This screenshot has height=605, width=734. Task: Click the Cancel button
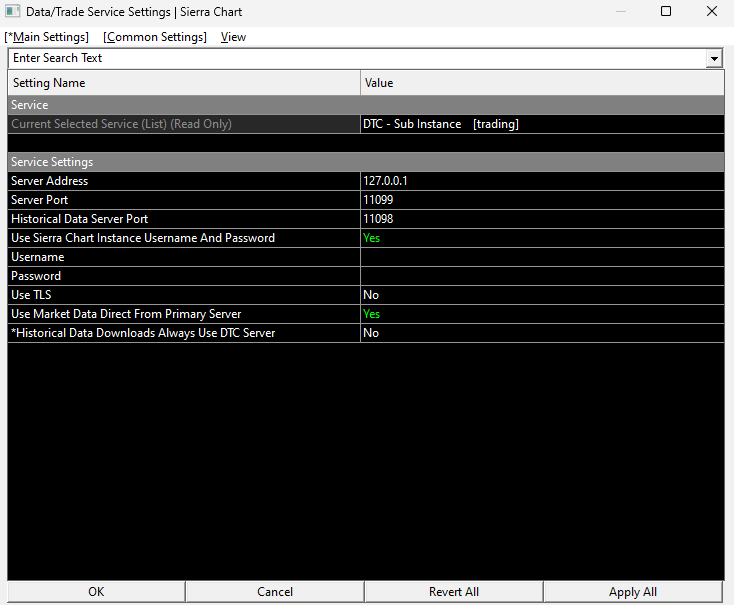point(275,592)
